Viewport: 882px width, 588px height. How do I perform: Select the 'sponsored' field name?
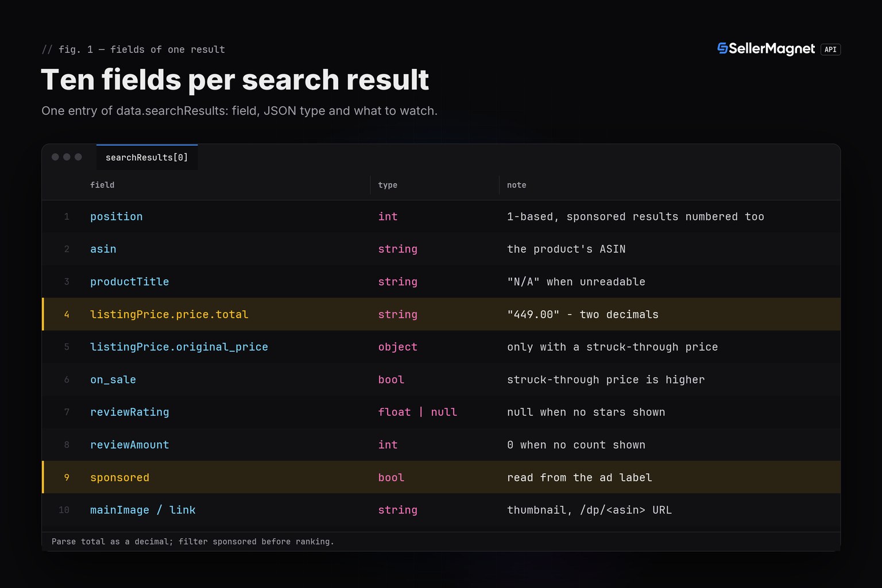tap(120, 478)
